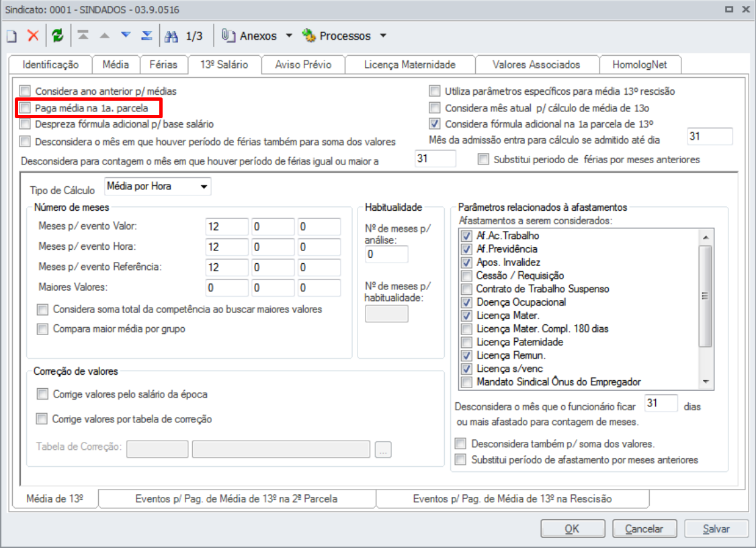The width and height of the screenshot is (756, 548).
Task: Check Compara maior média por grupo
Action: pyautogui.click(x=43, y=329)
